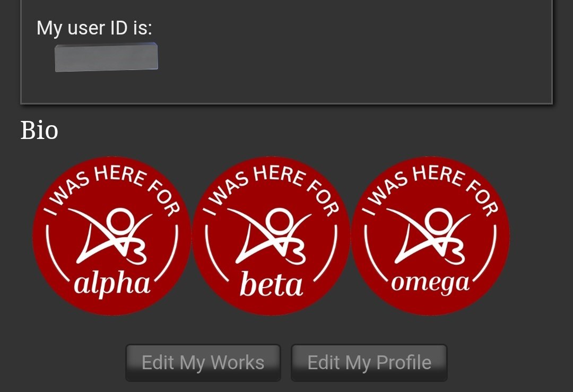This screenshot has width=573, height=392.
Task: Open the Edit My Works button
Action: (x=203, y=363)
